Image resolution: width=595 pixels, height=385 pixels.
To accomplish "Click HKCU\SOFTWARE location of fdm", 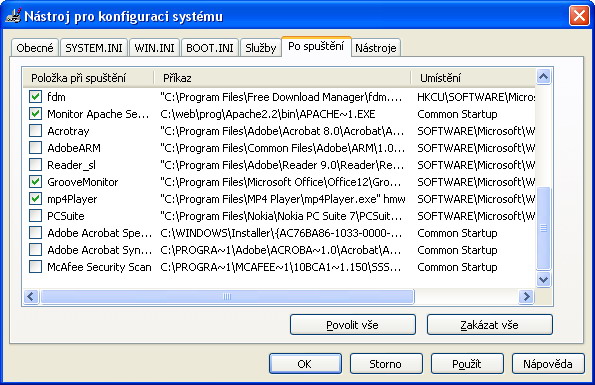I will [x=476, y=97].
